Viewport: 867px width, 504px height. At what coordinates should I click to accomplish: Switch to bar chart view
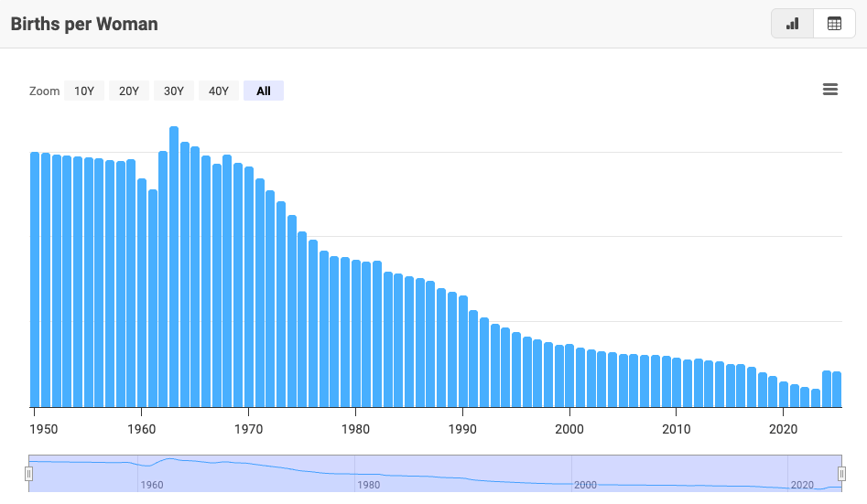click(792, 24)
